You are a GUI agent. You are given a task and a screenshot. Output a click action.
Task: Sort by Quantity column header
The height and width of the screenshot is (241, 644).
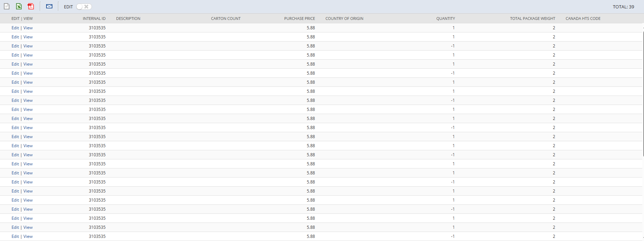446,18
